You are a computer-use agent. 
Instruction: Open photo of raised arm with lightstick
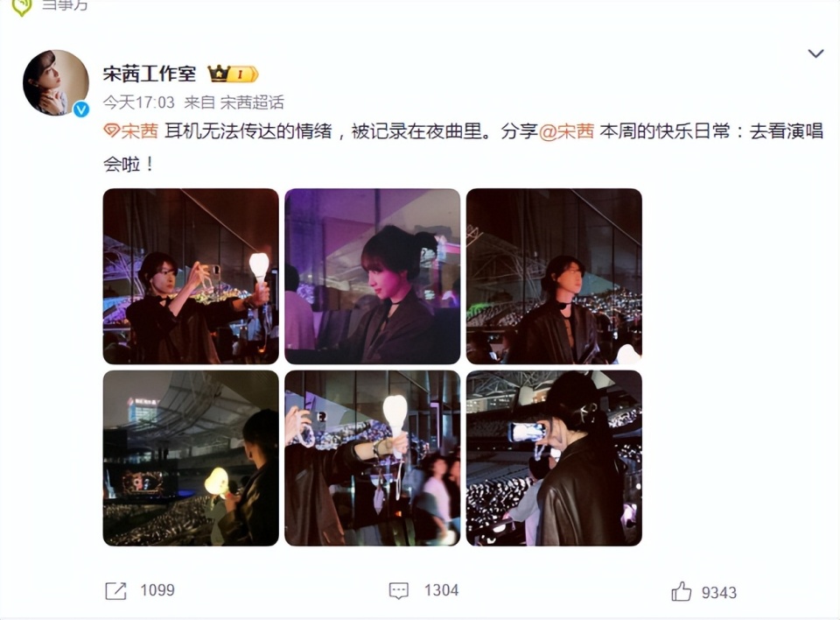coord(373,458)
